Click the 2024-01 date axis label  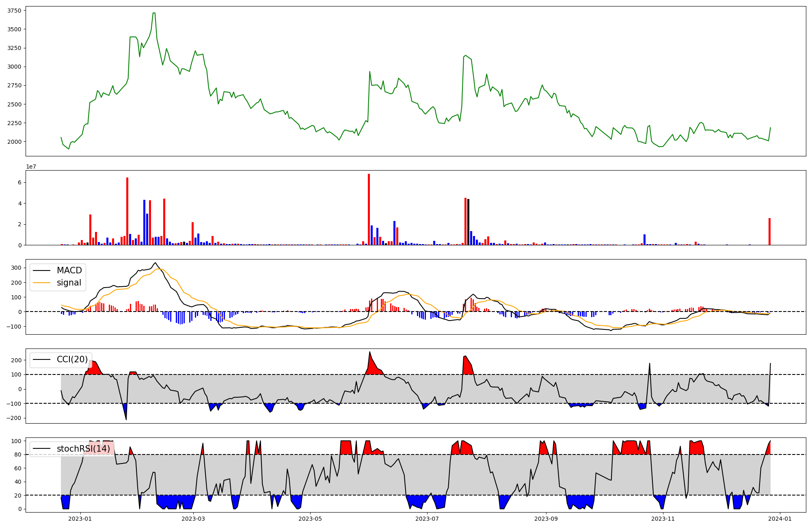[x=780, y=519]
